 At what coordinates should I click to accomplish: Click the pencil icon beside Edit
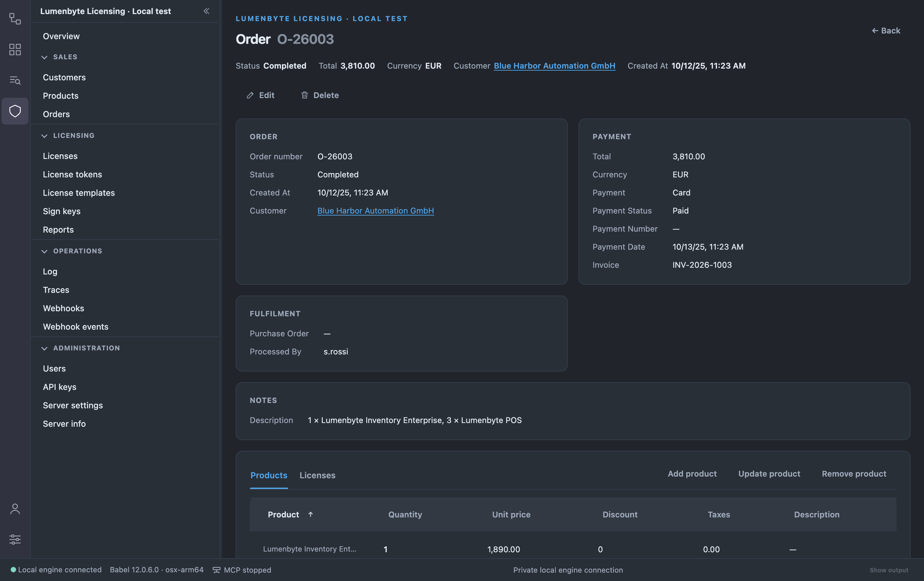coord(250,95)
